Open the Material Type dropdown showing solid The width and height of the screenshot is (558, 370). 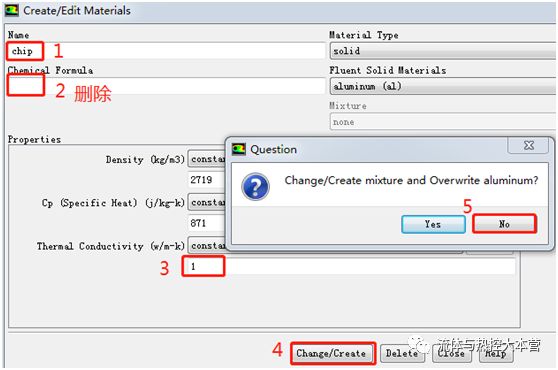(443, 51)
